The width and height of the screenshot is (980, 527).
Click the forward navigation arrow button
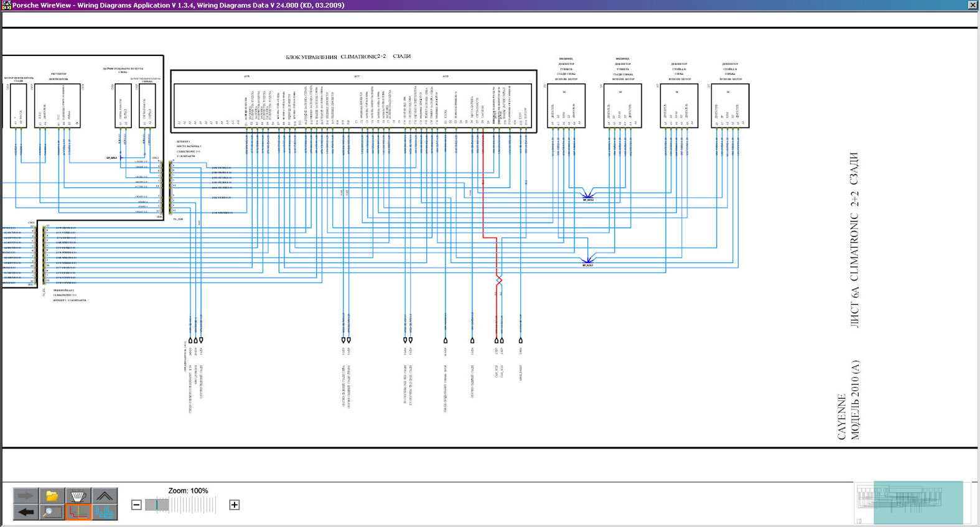pyautogui.click(x=26, y=495)
